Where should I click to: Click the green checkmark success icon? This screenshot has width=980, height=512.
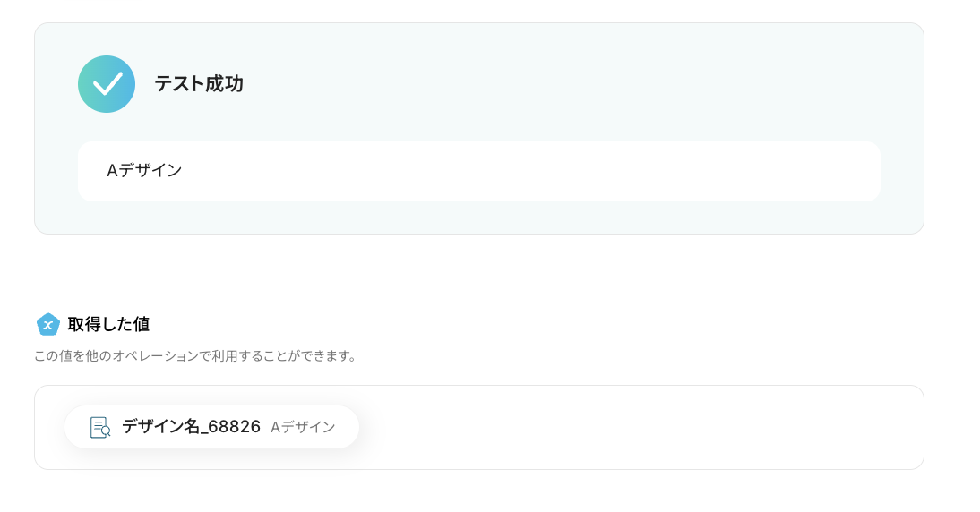[107, 84]
